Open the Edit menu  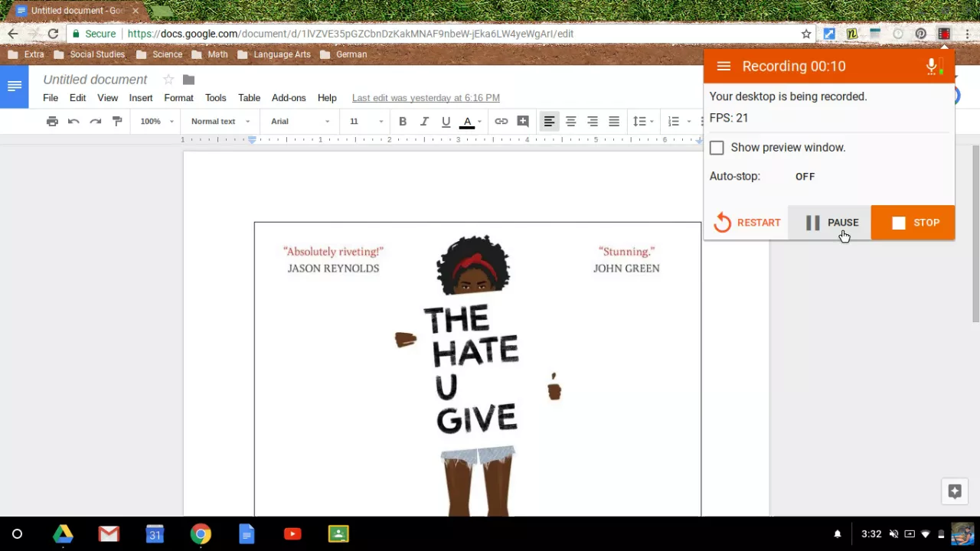[x=77, y=98]
